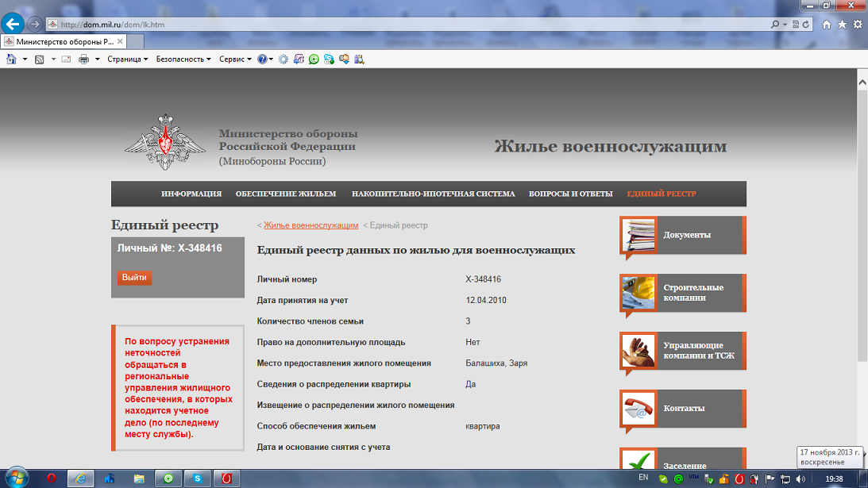
Task: Expand the Безопасность dropdown menu
Action: coord(183,59)
